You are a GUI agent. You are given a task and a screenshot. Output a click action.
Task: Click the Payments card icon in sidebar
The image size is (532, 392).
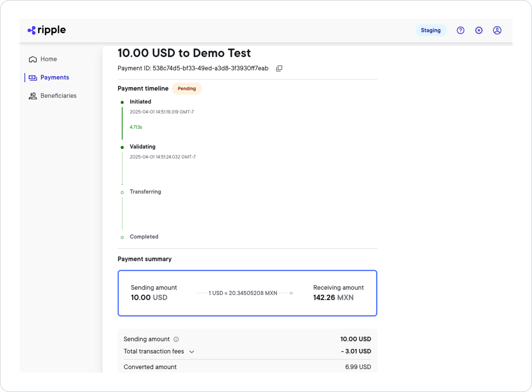pyautogui.click(x=33, y=77)
